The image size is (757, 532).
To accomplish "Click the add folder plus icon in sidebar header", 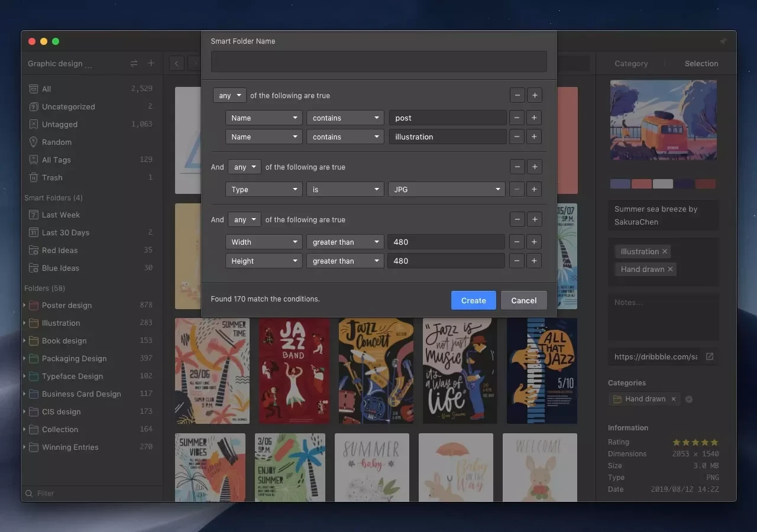I will point(151,63).
